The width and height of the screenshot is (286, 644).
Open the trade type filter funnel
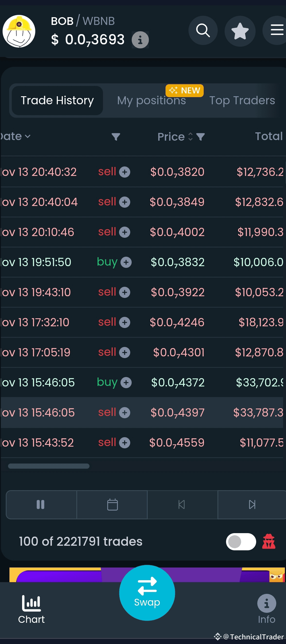point(116,137)
